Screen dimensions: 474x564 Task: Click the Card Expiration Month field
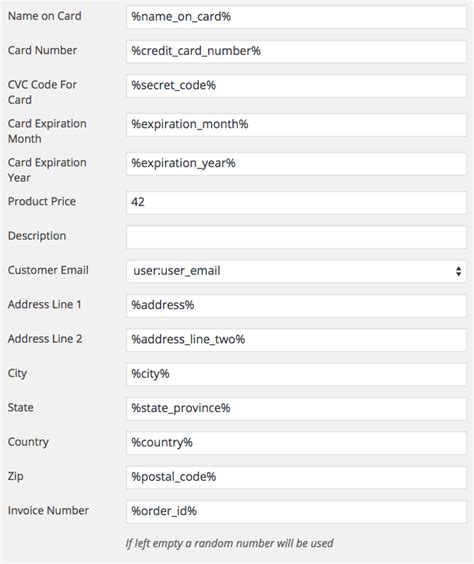(296, 125)
